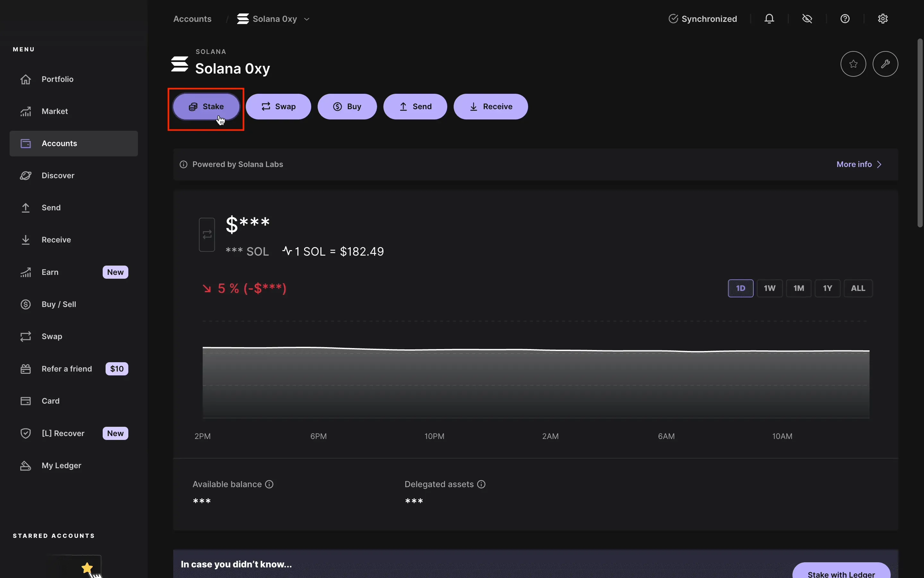Click the Portfolio house icon
924x578 pixels.
point(26,79)
